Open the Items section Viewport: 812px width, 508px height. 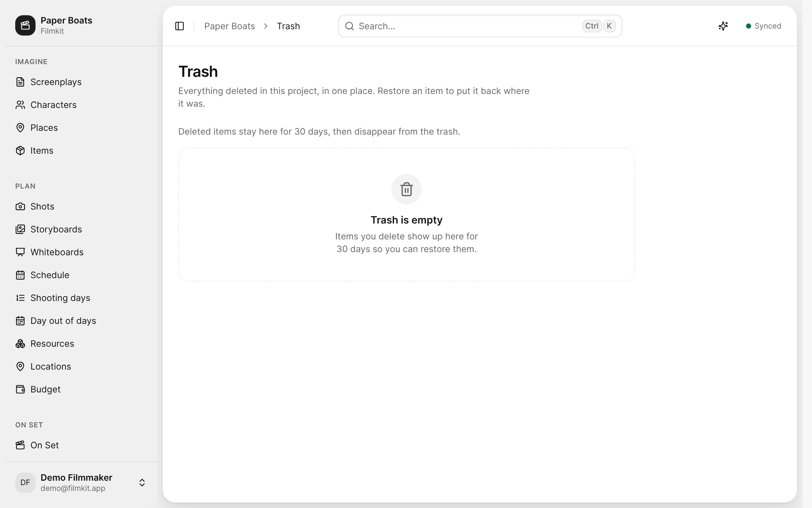[x=81, y=150]
